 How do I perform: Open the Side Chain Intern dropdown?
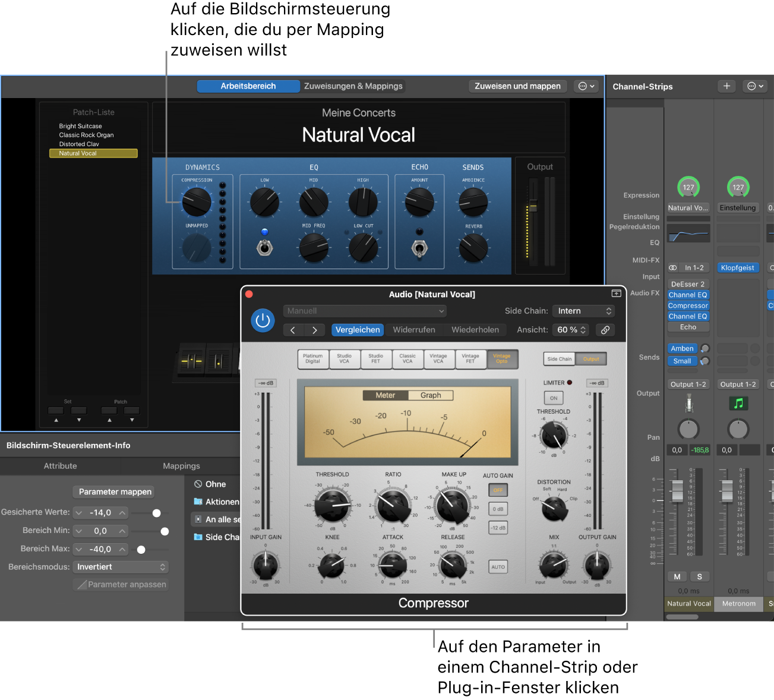[583, 311]
